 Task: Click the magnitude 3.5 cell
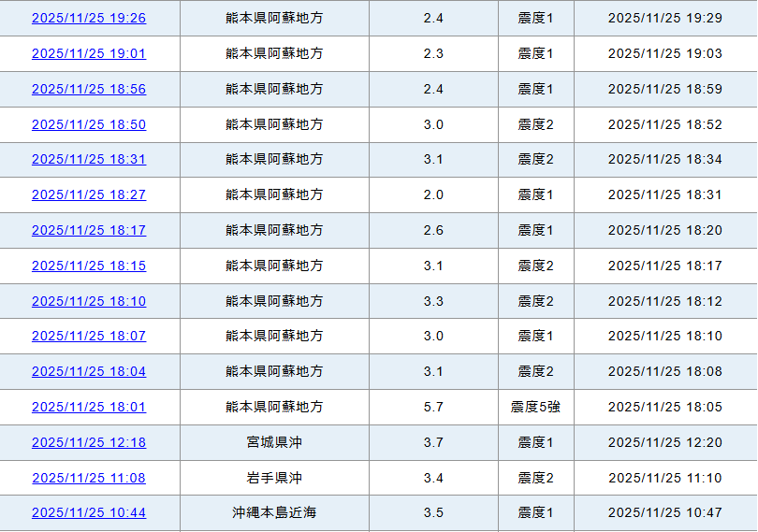click(x=433, y=512)
